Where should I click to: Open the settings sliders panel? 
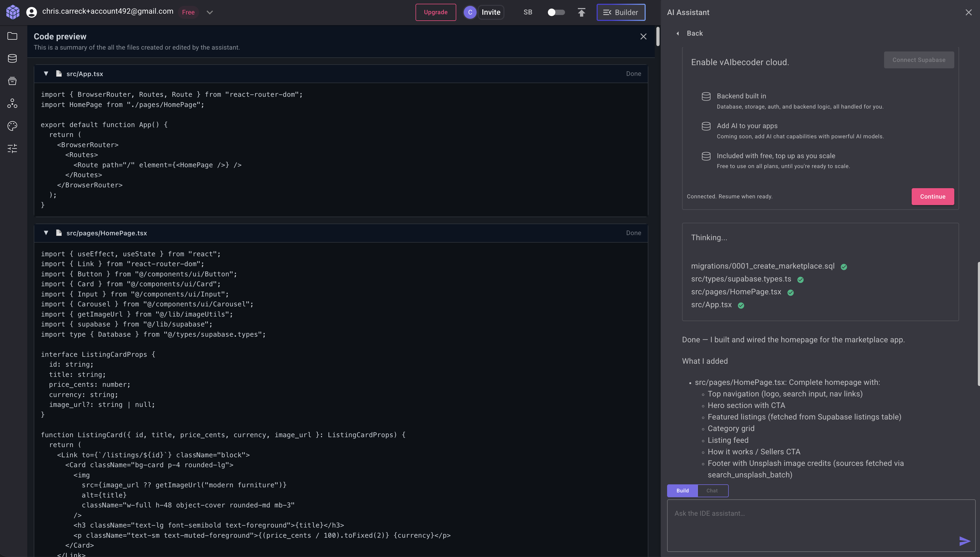pos(12,148)
